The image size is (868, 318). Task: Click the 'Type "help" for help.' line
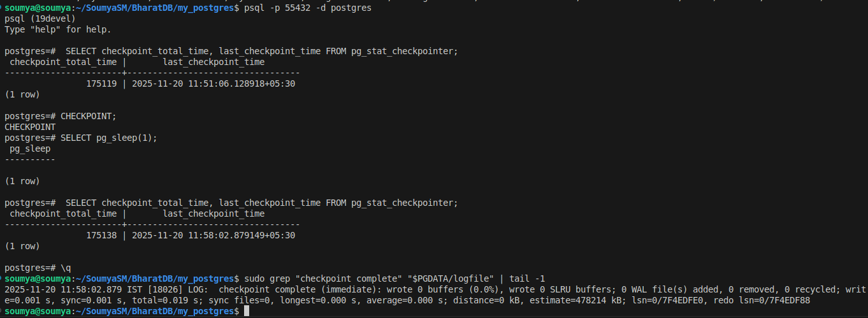tap(58, 29)
